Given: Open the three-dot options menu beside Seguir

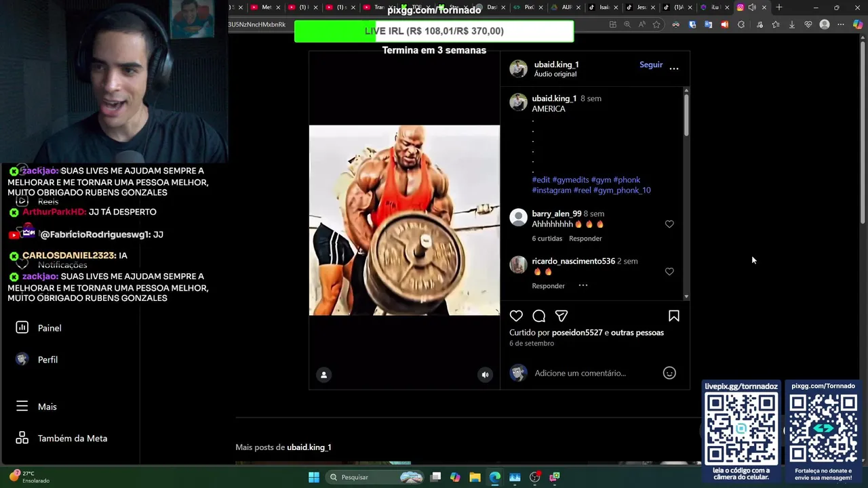Looking at the screenshot, I should pos(674,68).
